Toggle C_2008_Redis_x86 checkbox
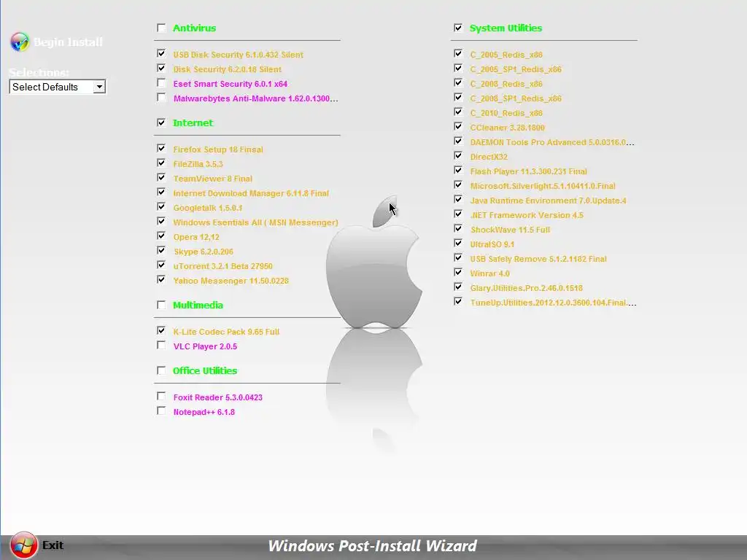Screen dimensions: 747x560 [x=458, y=83]
